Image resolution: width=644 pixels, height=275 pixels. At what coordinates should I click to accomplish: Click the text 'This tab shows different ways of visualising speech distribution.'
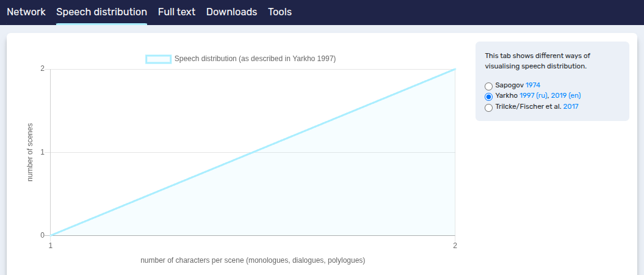point(538,61)
